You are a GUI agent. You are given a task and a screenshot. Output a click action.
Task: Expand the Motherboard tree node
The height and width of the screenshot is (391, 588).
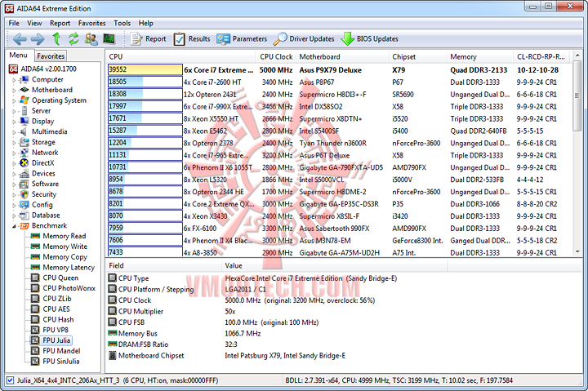click(x=14, y=91)
